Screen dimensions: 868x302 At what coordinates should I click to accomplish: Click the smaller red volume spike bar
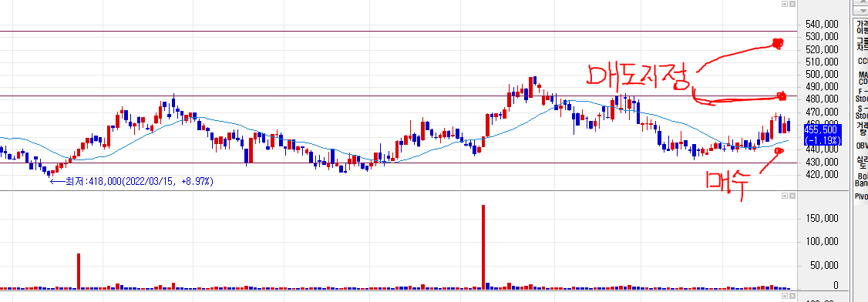click(x=79, y=271)
